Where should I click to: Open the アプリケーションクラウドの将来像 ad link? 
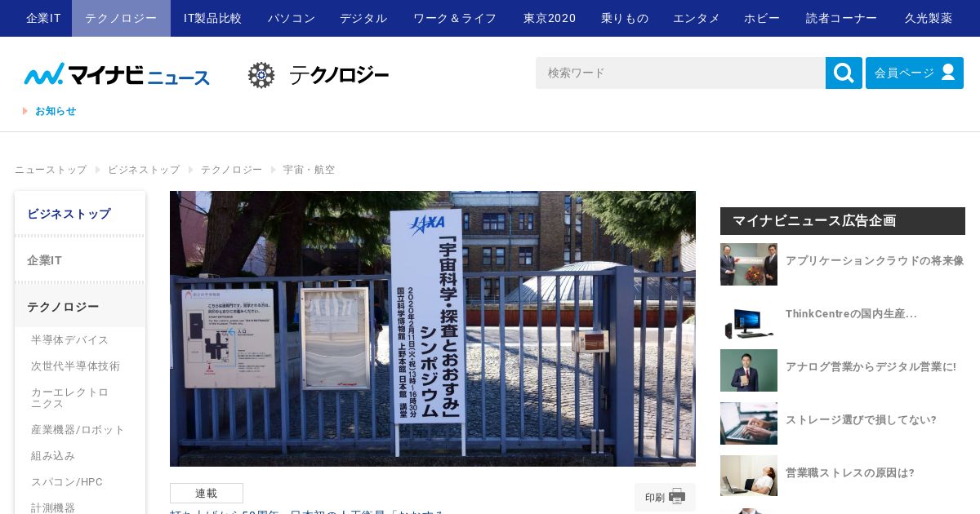point(875,261)
